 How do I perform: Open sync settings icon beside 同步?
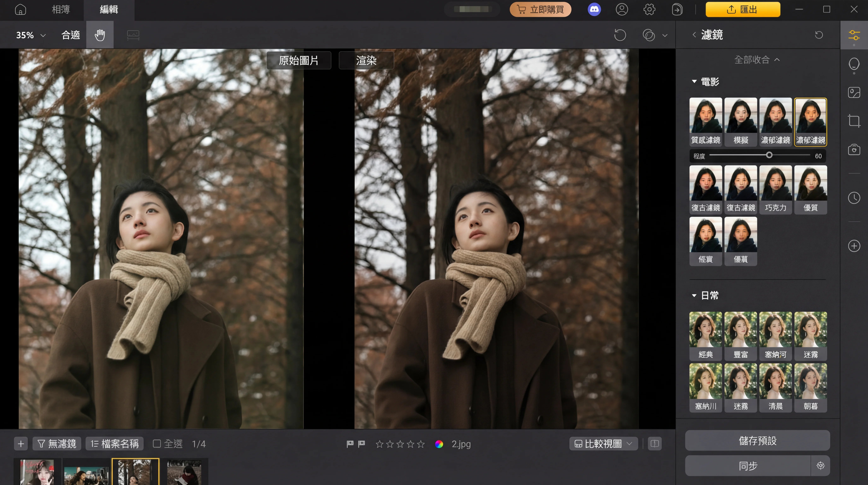[x=821, y=466]
